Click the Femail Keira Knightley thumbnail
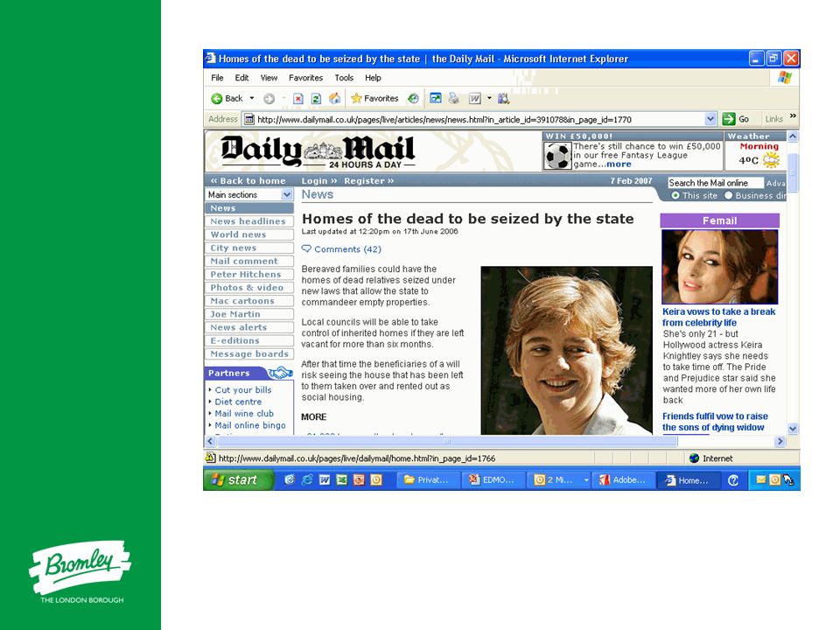 point(719,267)
